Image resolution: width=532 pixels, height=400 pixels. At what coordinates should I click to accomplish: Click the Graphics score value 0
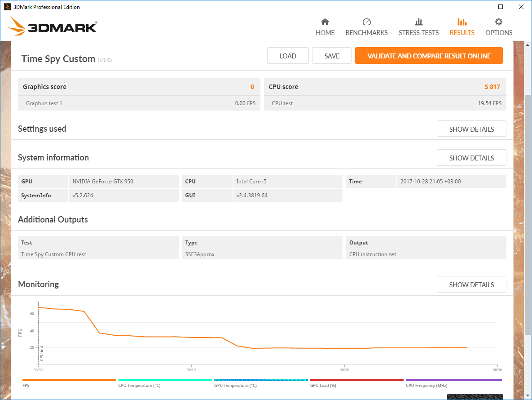(252, 87)
